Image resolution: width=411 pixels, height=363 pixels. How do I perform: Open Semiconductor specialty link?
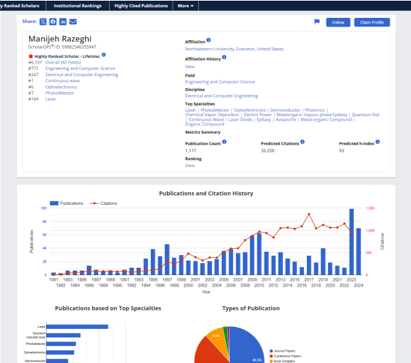(x=285, y=110)
